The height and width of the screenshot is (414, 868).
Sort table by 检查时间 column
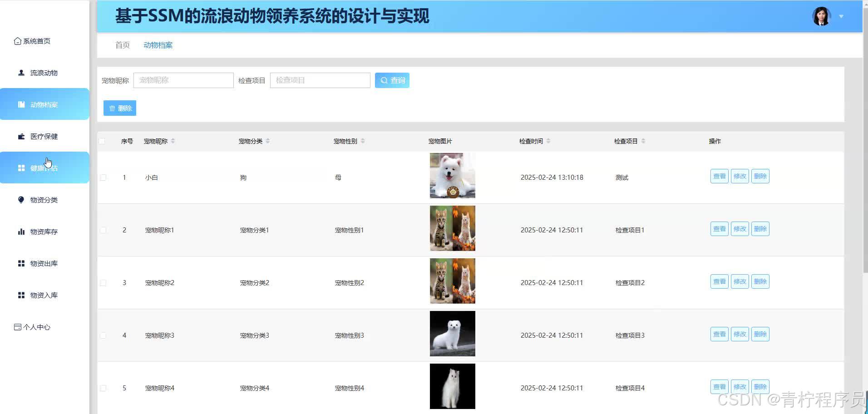click(x=548, y=141)
